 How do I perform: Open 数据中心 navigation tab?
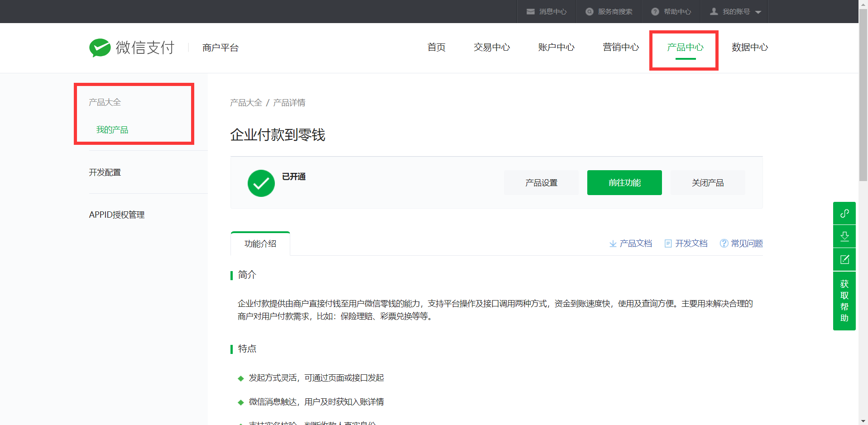750,48
